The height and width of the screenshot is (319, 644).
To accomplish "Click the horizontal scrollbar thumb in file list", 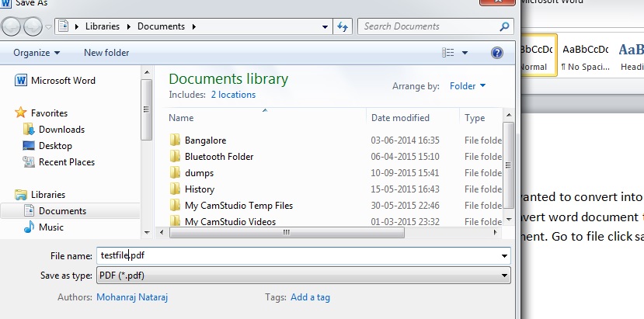I will click(287, 232).
